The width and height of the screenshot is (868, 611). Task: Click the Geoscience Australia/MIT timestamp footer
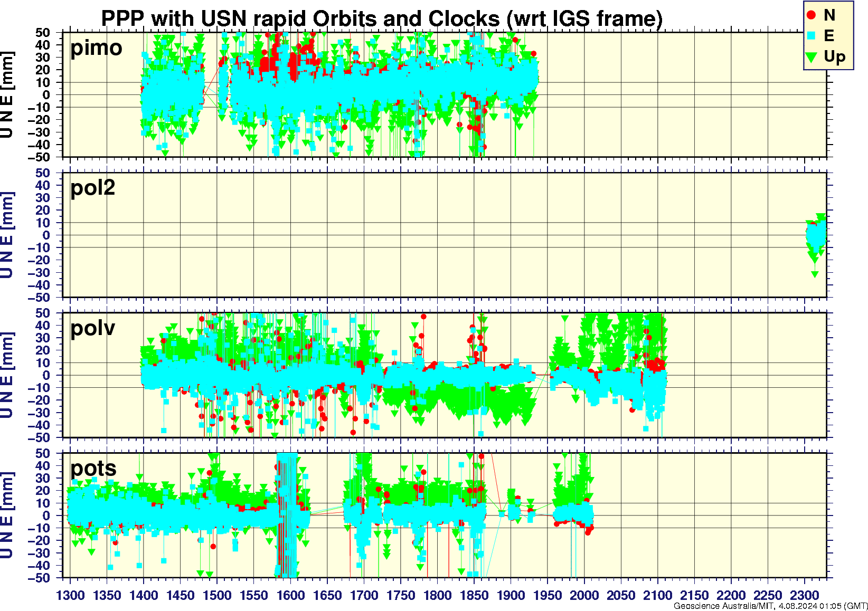[770, 606]
